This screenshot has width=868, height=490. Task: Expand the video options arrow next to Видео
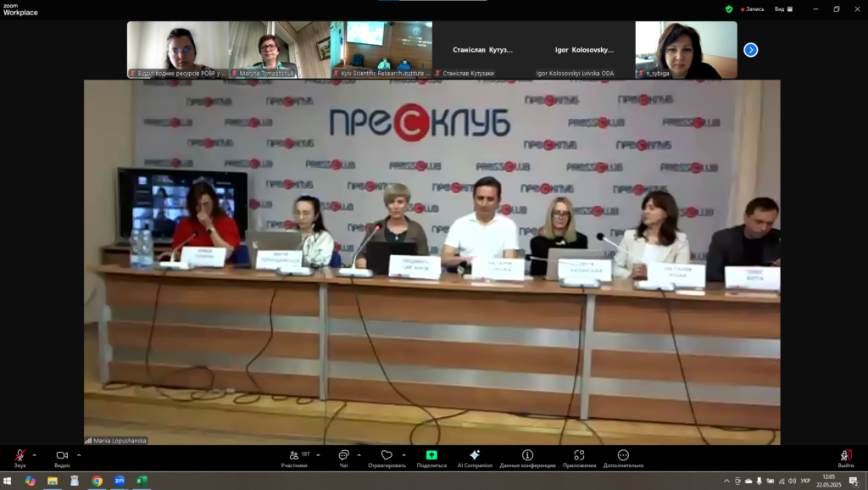(79, 455)
